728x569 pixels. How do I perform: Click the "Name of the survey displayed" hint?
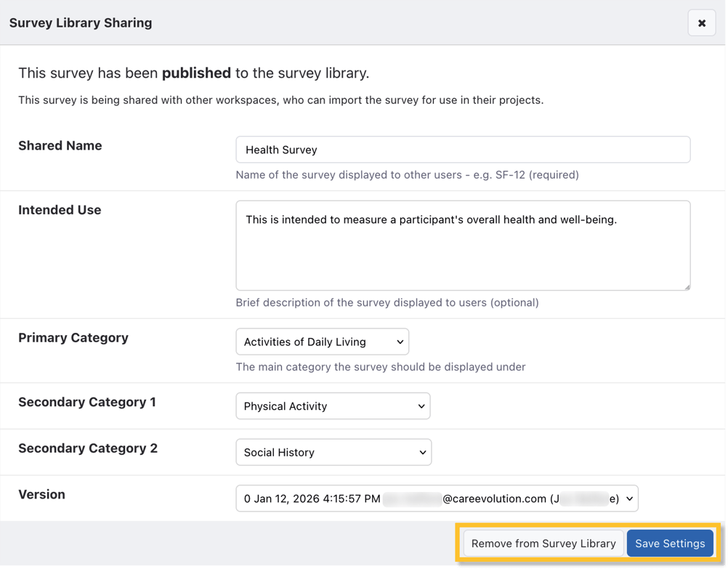(x=407, y=175)
